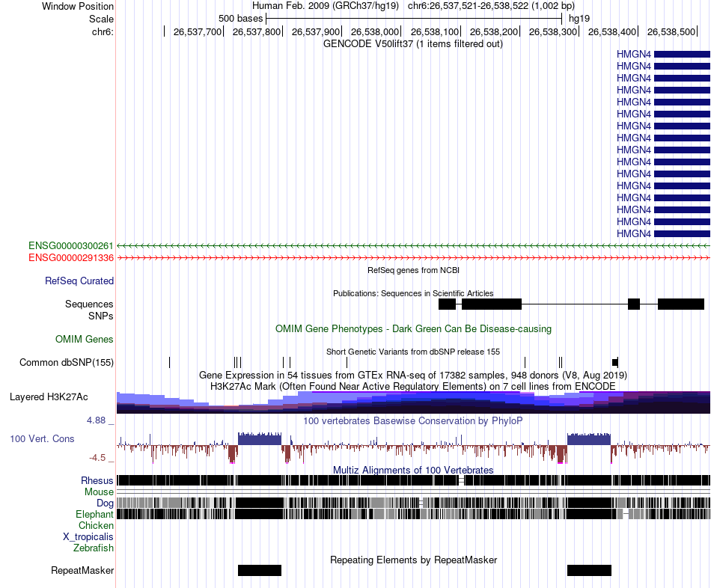Select the Common dbSNP(155) track label
The height and width of the screenshot is (588, 711).
click(67, 362)
